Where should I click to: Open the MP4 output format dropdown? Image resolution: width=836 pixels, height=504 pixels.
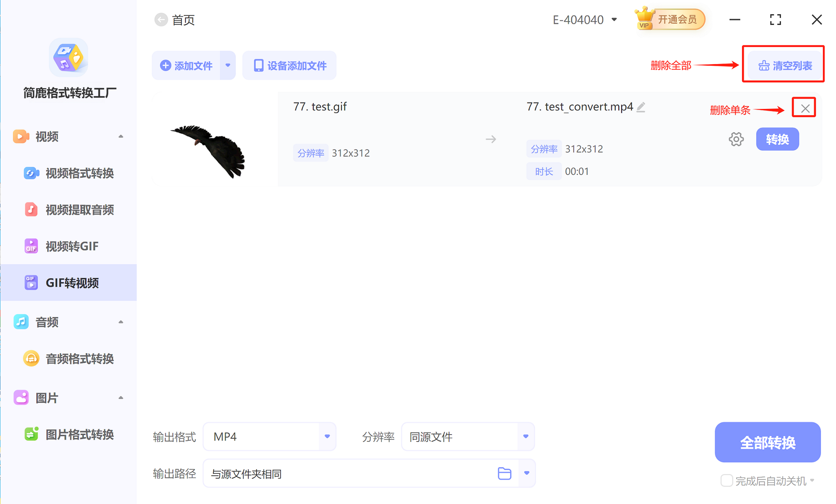[x=326, y=437]
